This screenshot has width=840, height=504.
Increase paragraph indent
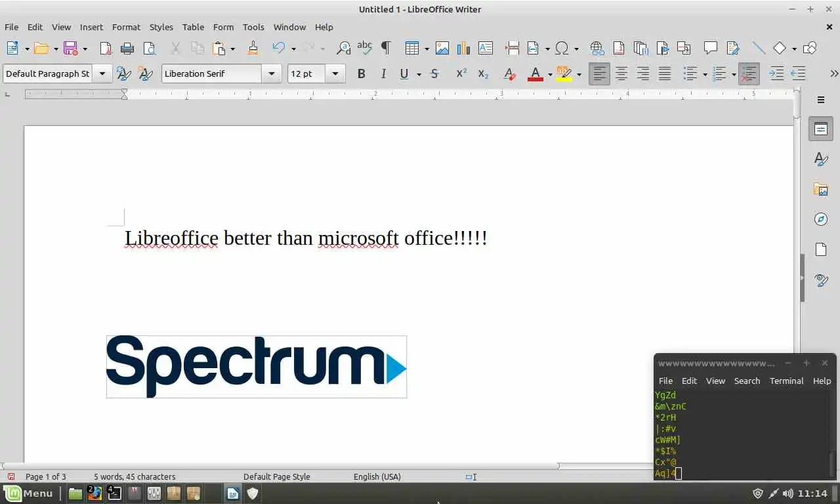[x=776, y=73]
